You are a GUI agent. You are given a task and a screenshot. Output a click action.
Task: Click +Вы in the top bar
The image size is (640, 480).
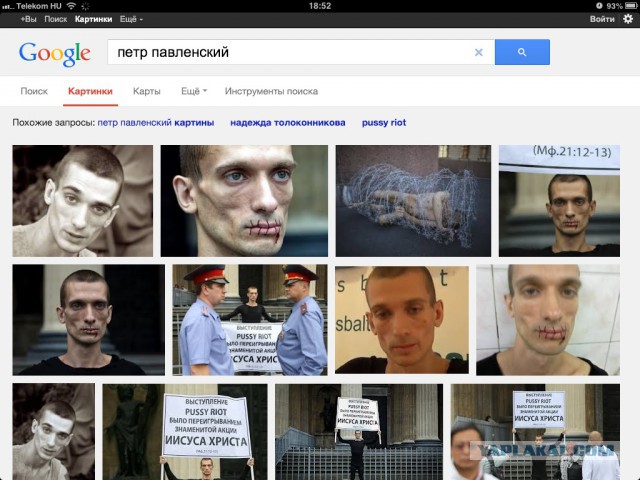[x=28, y=19]
